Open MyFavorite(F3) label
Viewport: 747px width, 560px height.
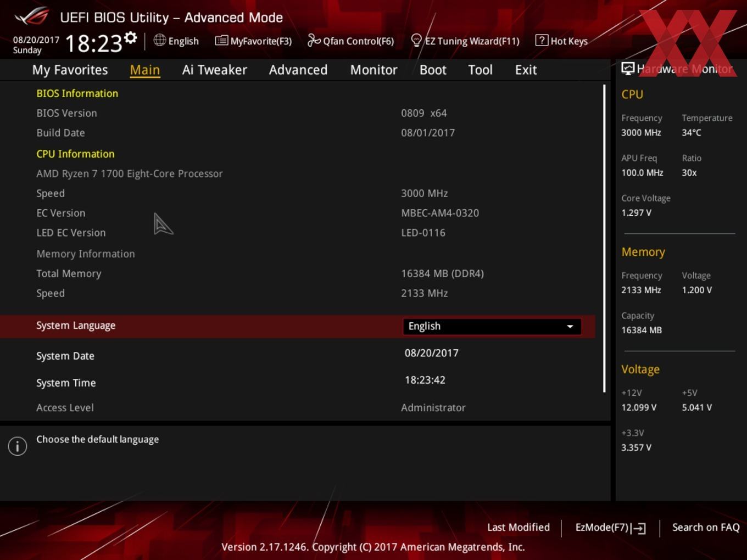pos(261,41)
